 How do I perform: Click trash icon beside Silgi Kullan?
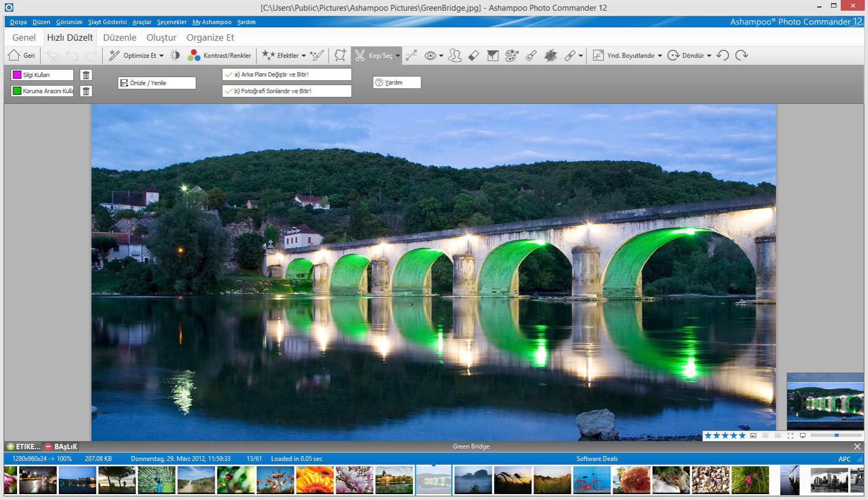coord(86,75)
